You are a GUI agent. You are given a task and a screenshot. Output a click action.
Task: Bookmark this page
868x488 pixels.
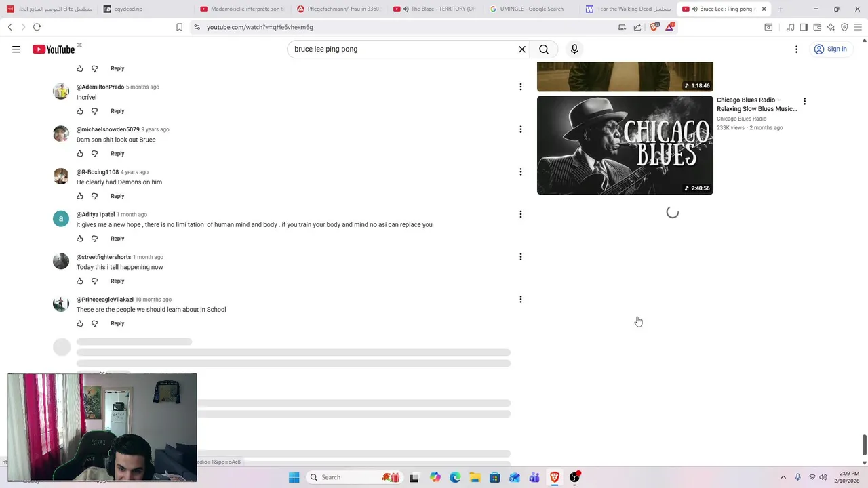(x=179, y=27)
